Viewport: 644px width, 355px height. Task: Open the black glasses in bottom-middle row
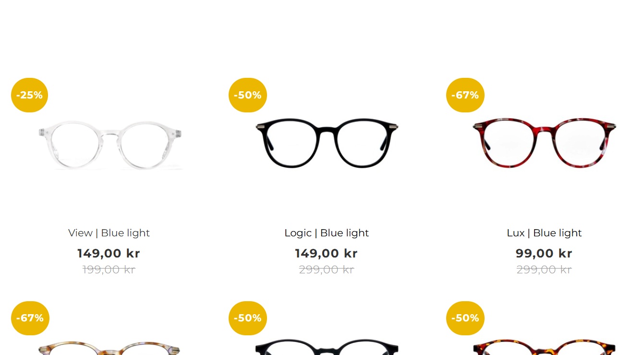coord(327,347)
